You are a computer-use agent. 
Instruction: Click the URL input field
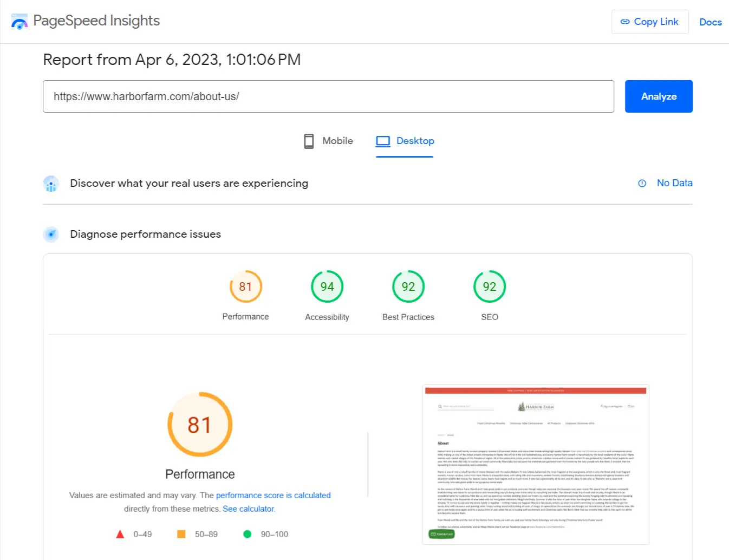coord(328,96)
